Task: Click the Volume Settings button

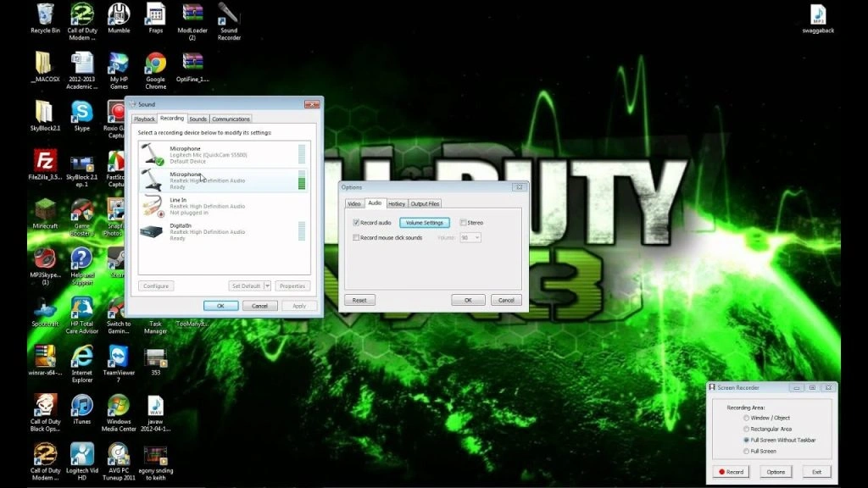Action: tap(425, 223)
